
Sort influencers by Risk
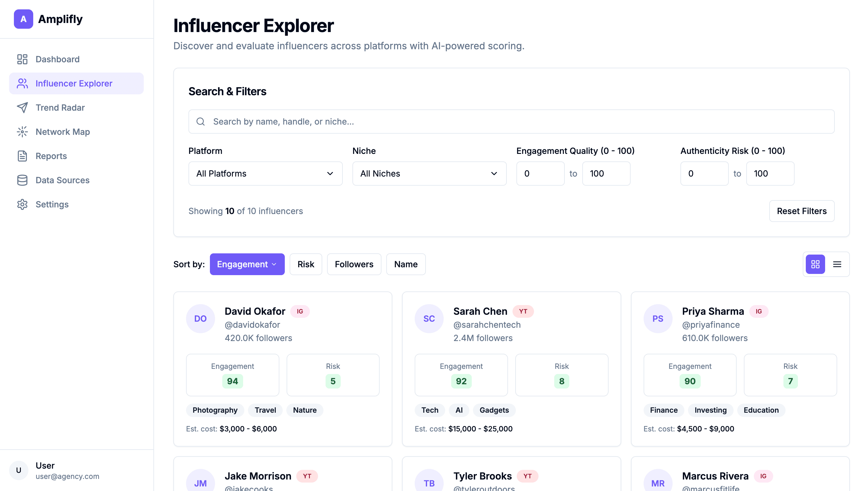click(x=305, y=264)
